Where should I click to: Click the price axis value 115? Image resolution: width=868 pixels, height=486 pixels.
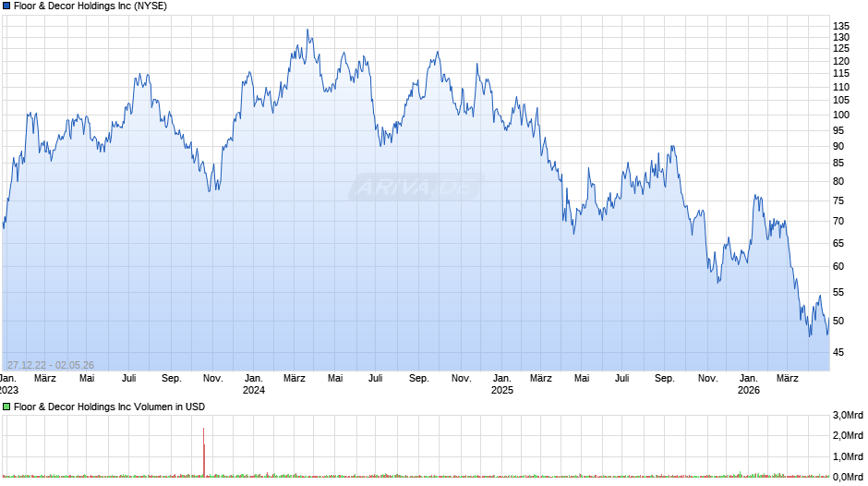(841, 74)
